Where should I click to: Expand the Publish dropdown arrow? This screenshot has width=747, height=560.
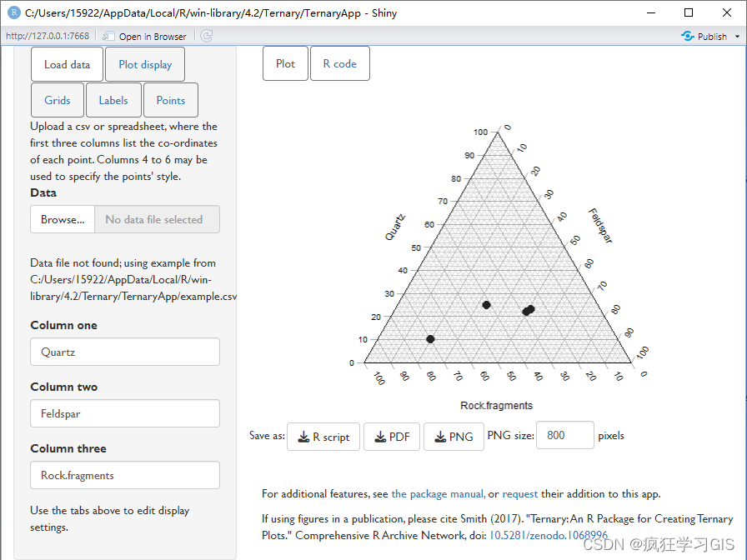click(x=737, y=37)
